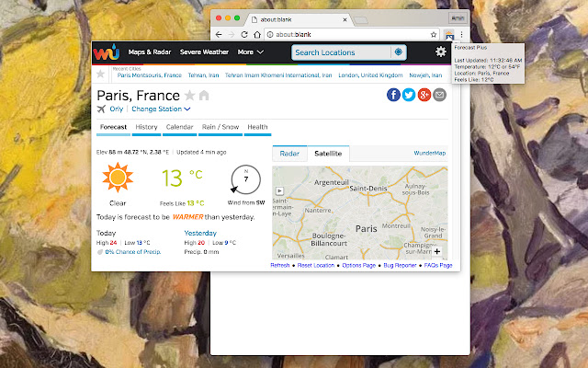Image resolution: width=588 pixels, height=368 pixels.
Task: Switch to the Rain / Snow tab
Action: coord(220,128)
